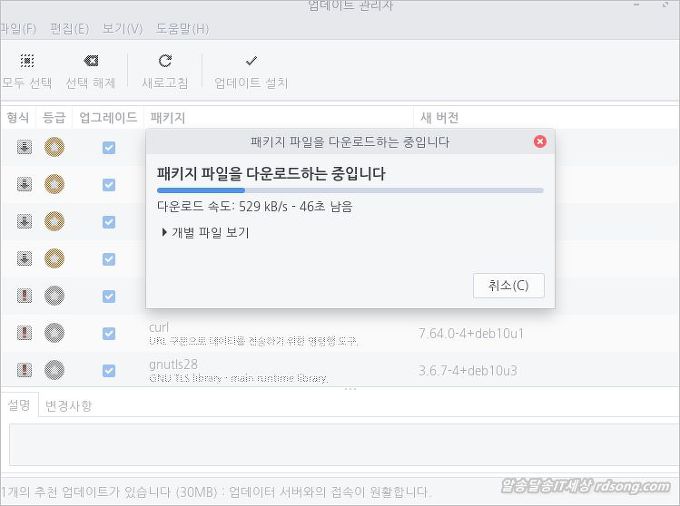680x506 pixels.
Task: Click the level badge icon in the gnutls28 row
Action: (x=54, y=369)
